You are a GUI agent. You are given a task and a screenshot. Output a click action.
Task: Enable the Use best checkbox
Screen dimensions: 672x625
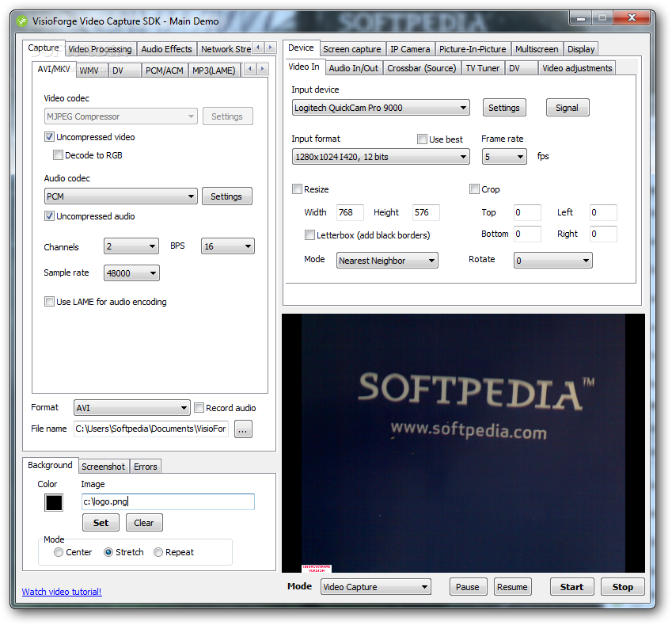click(x=422, y=139)
